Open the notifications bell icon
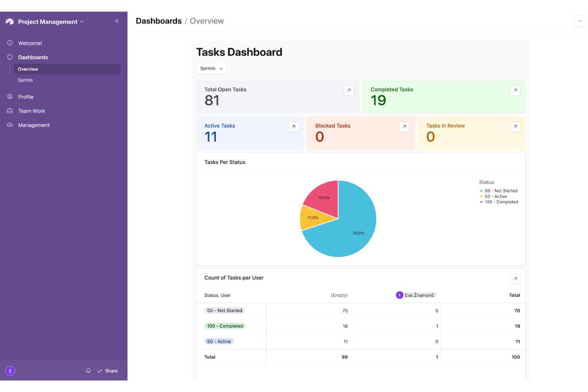This screenshot has width=588, height=392. coord(88,371)
